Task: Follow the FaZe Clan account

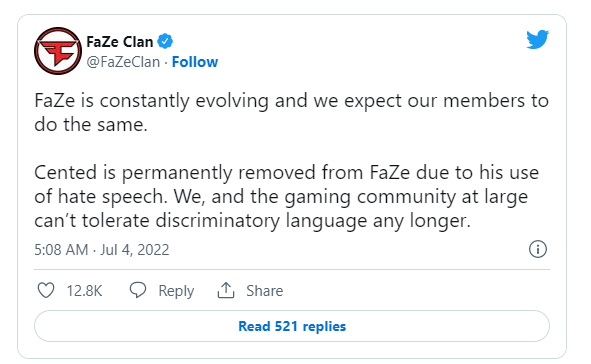Action: point(195,62)
